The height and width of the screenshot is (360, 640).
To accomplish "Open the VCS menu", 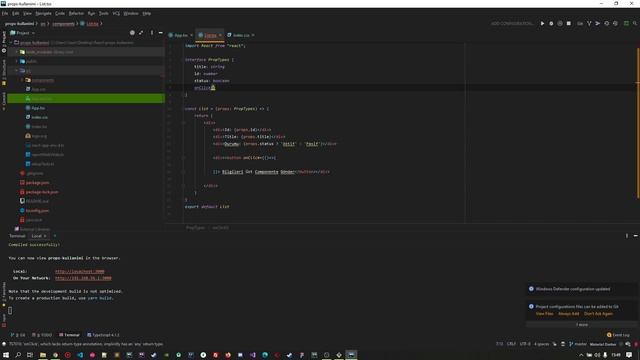I will coord(116,13).
